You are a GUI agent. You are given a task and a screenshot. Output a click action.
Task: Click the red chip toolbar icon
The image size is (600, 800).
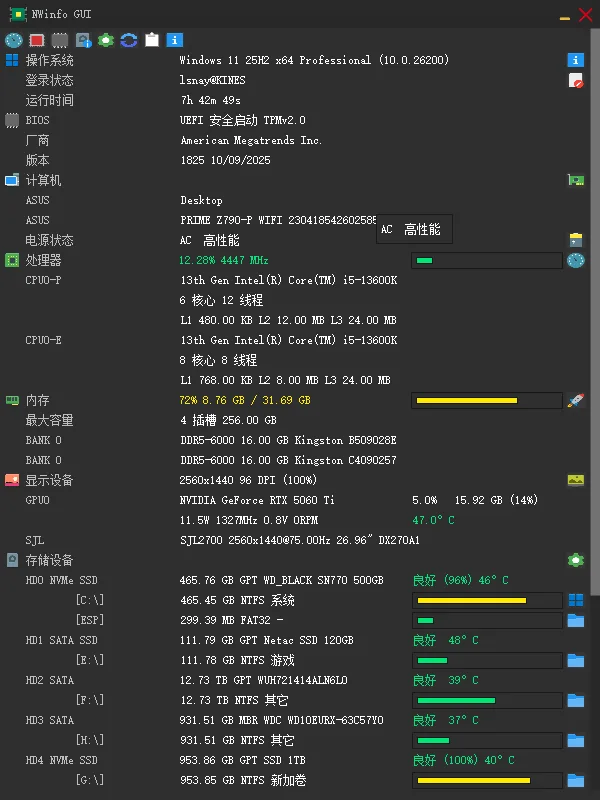tap(37, 40)
